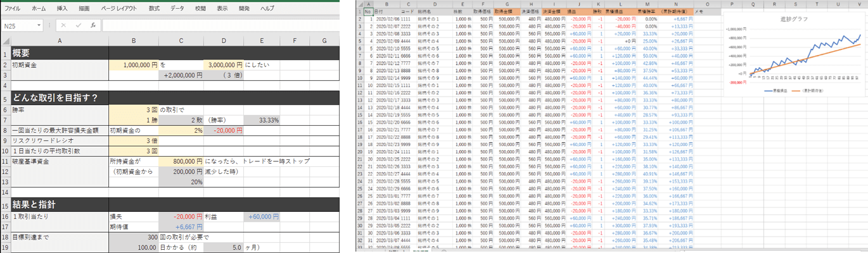This screenshot has height=253, width=868.
Task: Switch to the 挿入 ribbon tab
Action: 62,9
